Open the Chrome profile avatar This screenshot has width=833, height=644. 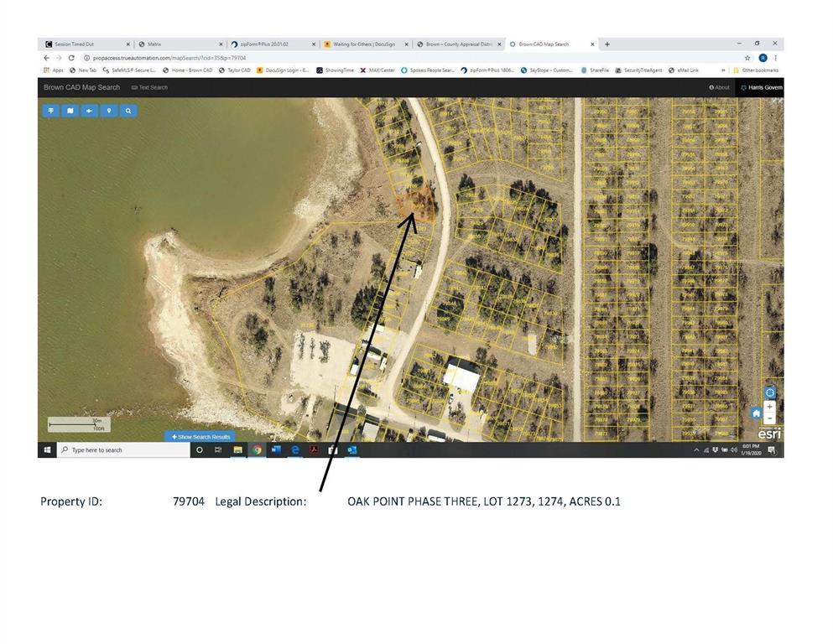(763, 58)
